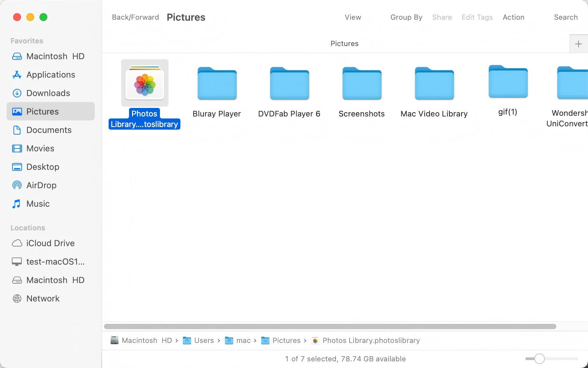Open iCloud Drive under Locations

point(50,243)
